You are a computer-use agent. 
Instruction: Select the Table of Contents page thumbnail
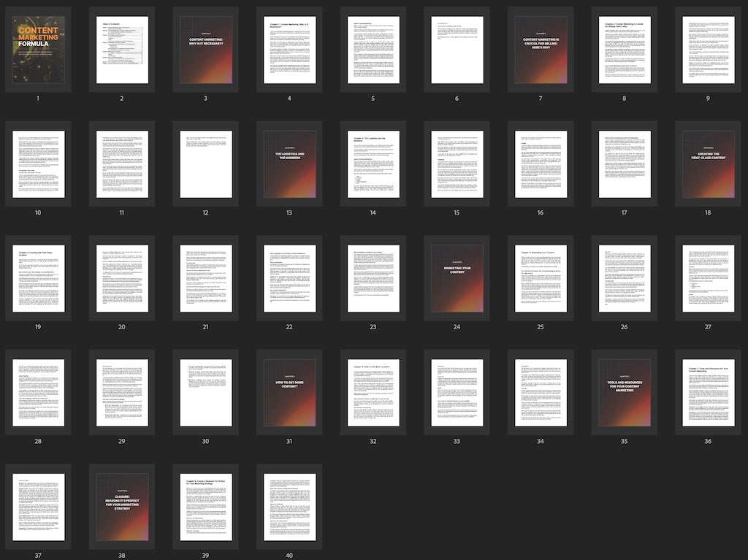point(122,50)
